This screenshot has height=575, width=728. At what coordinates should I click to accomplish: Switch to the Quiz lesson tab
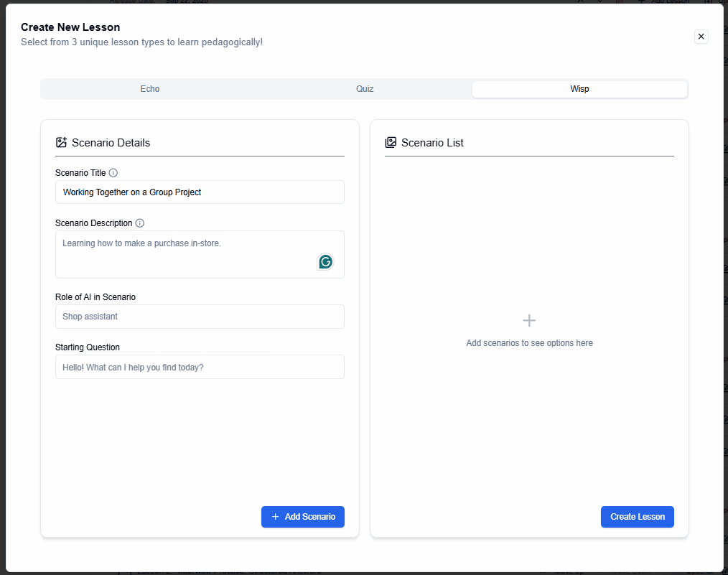(365, 89)
